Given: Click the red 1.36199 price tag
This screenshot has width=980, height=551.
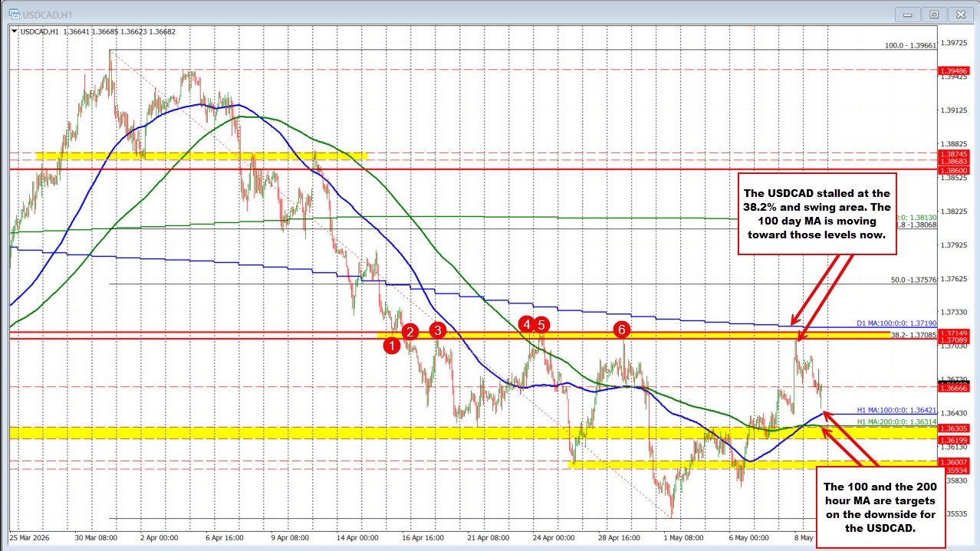Looking at the screenshot, I should coord(955,440).
